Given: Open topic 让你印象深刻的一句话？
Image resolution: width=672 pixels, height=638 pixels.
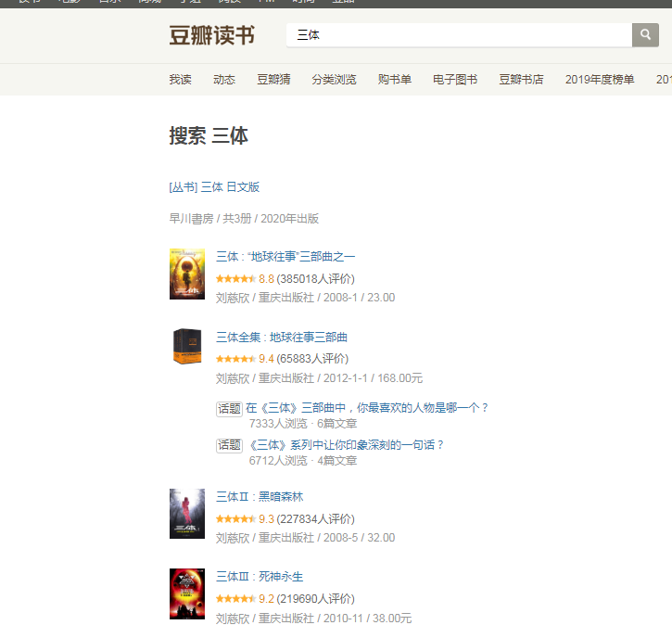Looking at the screenshot, I should [346, 444].
